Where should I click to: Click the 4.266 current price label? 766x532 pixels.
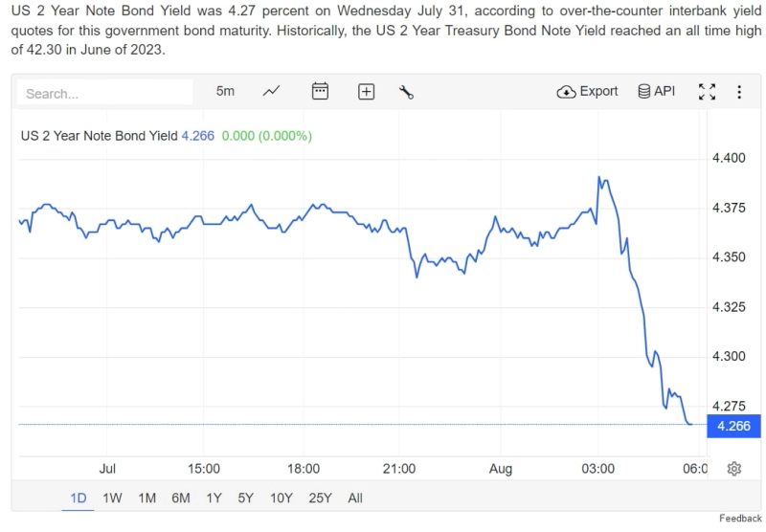tap(734, 426)
